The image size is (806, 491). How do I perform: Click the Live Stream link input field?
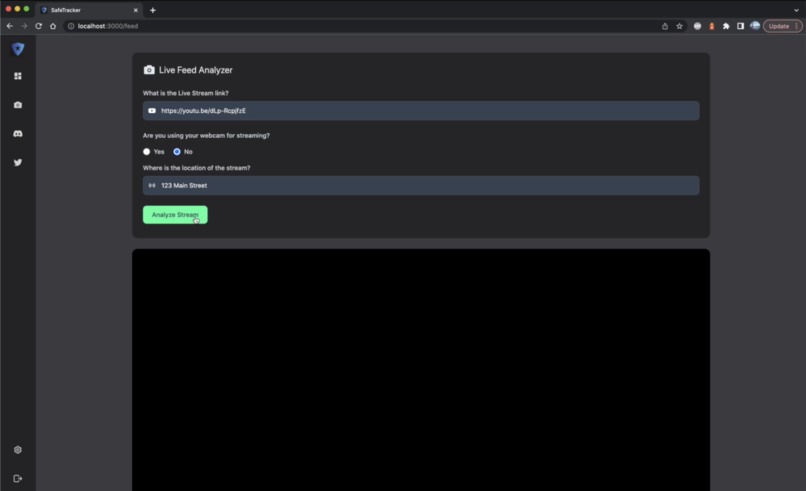[x=421, y=111]
